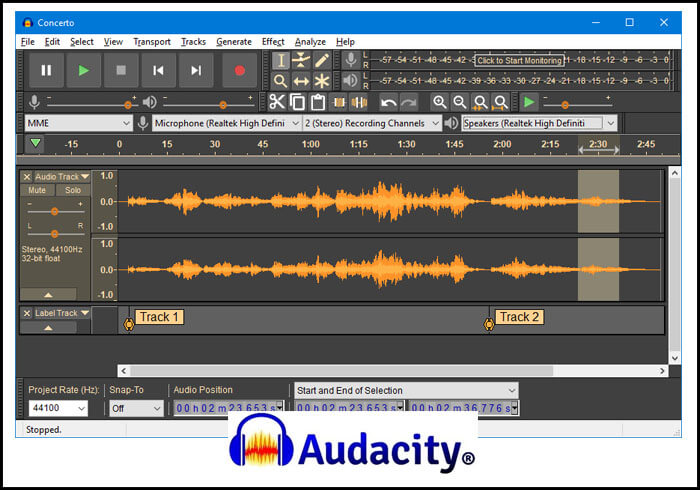This screenshot has height=490, width=700.
Task: Start recording with the red Record button
Action: [x=240, y=71]
